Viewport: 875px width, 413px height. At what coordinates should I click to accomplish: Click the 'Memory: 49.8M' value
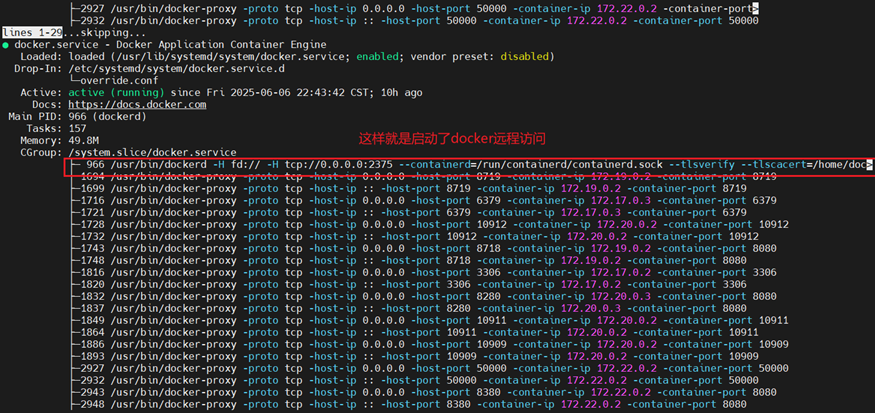(x=59, y=141)
